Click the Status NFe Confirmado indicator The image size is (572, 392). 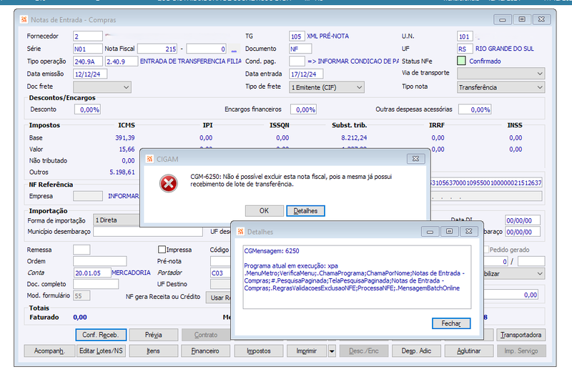461,61
